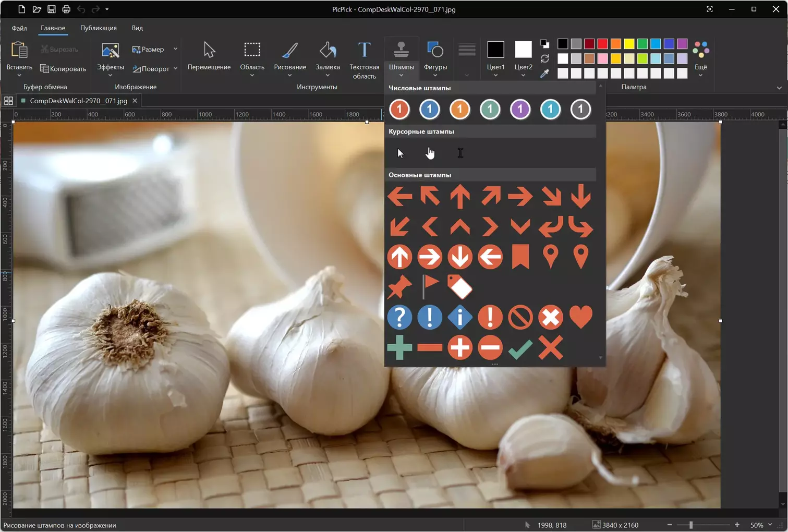Click the eyedropper color picker icon
788x532 pixels.
pos(544,74)
